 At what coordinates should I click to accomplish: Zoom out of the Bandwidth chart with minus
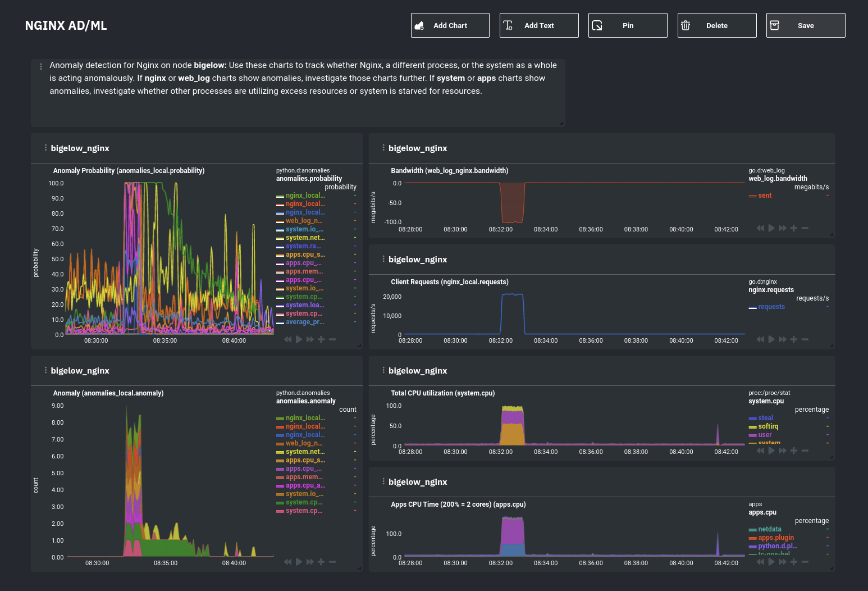[805, 228]
